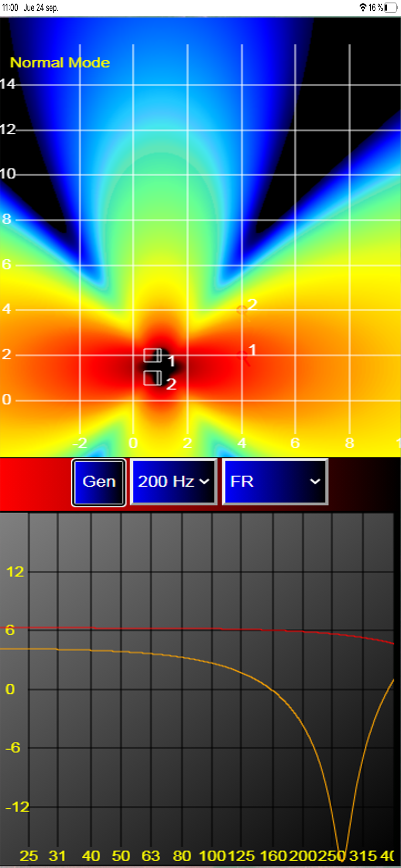Click the Normal Mode label
401x868 pixels.
coord(60,63)
